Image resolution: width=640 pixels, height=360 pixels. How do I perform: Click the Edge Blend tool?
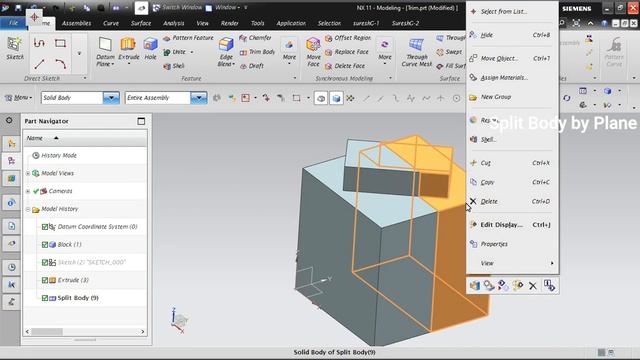coord(225,51)
